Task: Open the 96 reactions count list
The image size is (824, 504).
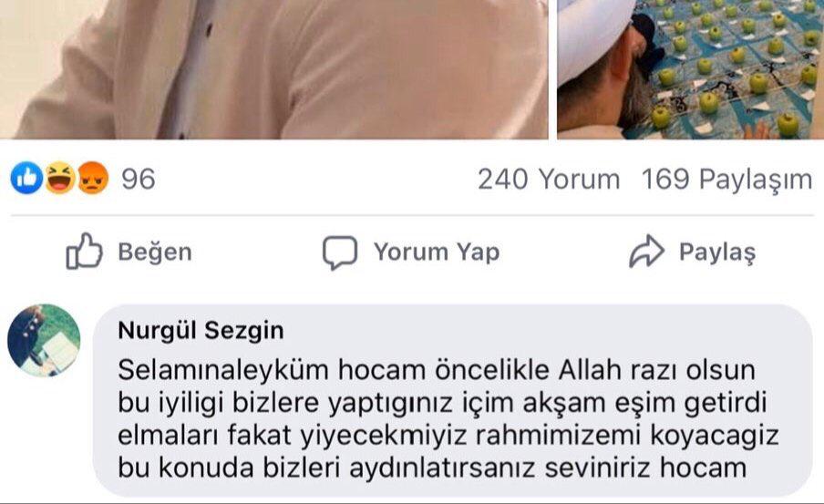Action: (x=139, y=179)
